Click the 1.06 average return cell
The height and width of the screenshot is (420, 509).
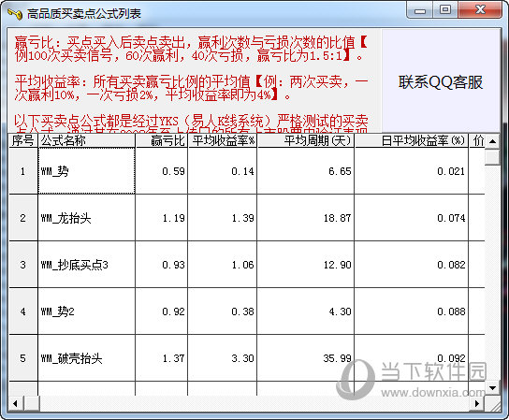223,265
